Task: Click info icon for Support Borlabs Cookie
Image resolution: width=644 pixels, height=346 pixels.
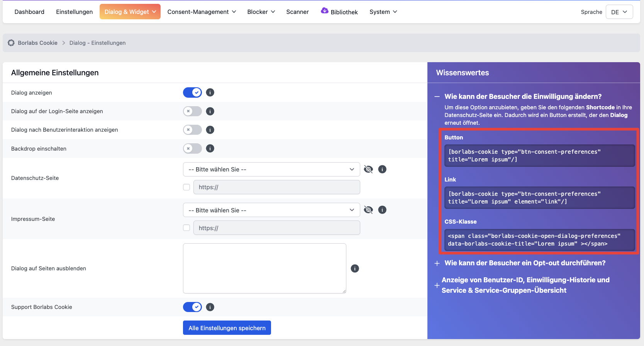Action: [210, 307]
